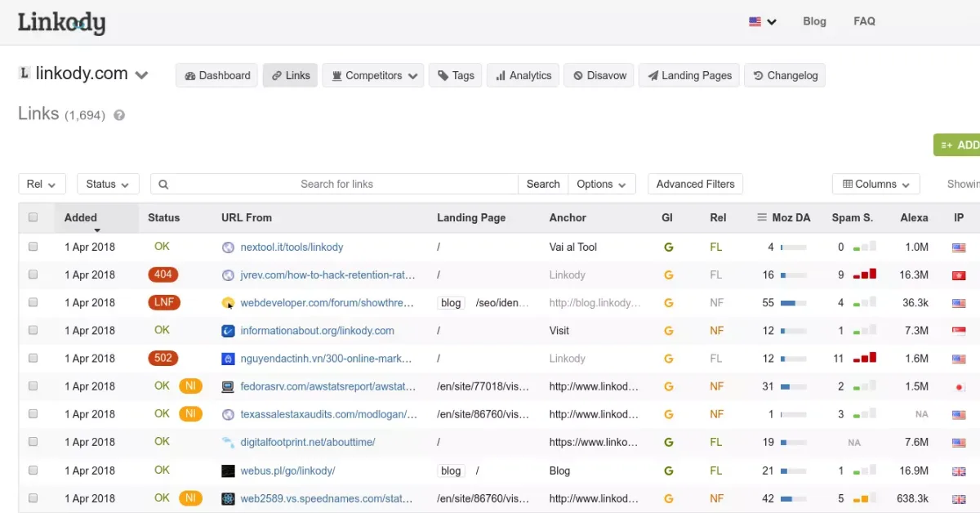Click the nextool.it site favicon
This screenshot has width=980, height=513.
228,247
